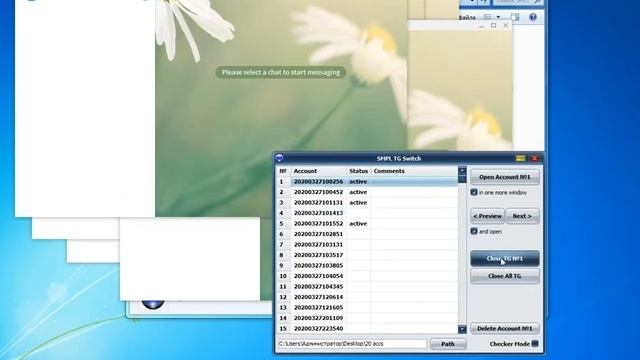
Task: Click the Close TG №1 button
Action: (x=504, y=258)
